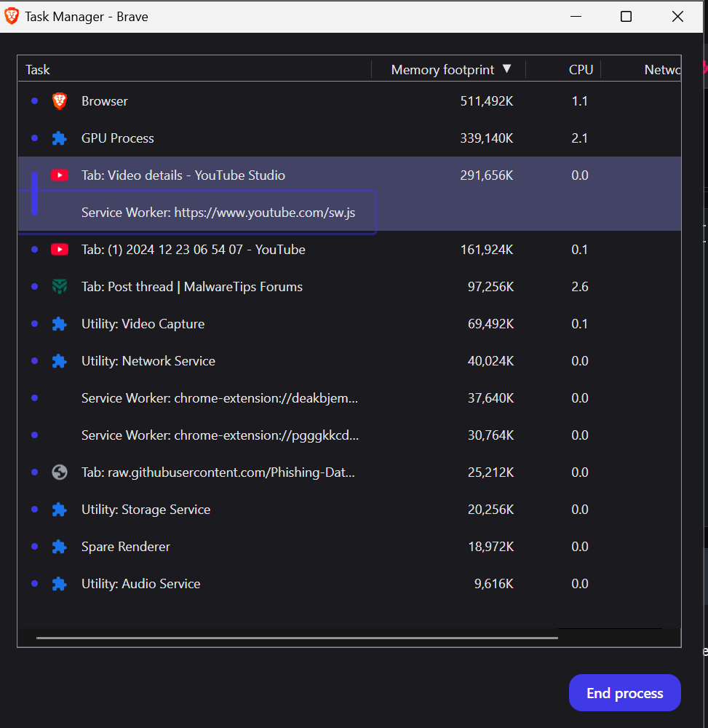Select the YouTube sw.js Service Worker row
Image resolution: width=708 pixels, height=728 pixels.
coord(218,213)
